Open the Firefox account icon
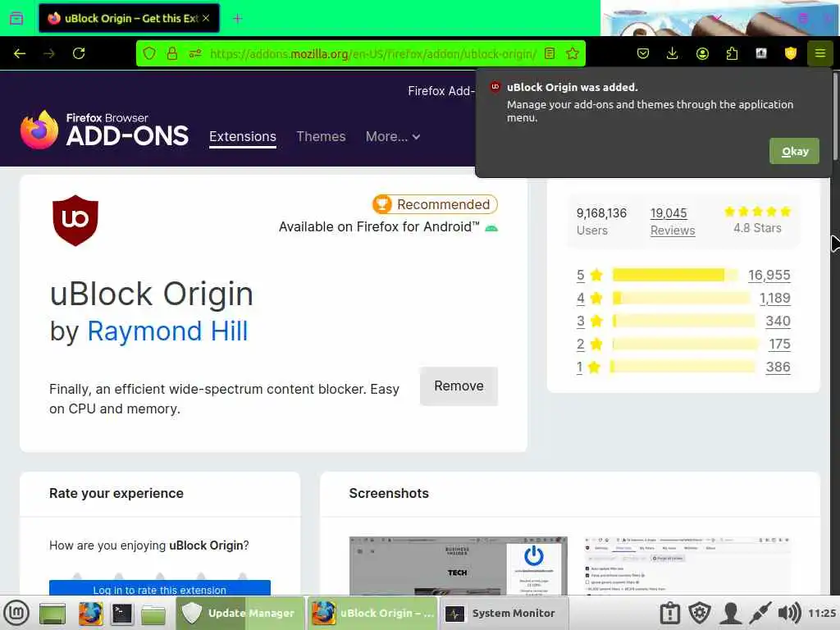840x630 pixels. (x=702, y=53)
